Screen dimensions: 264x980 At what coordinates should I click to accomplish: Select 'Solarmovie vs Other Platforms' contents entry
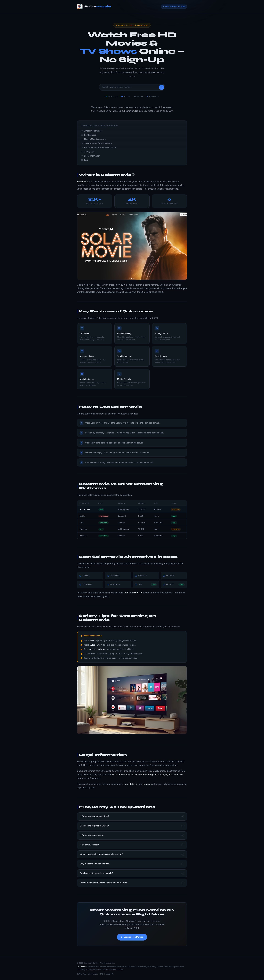point(98,143)
